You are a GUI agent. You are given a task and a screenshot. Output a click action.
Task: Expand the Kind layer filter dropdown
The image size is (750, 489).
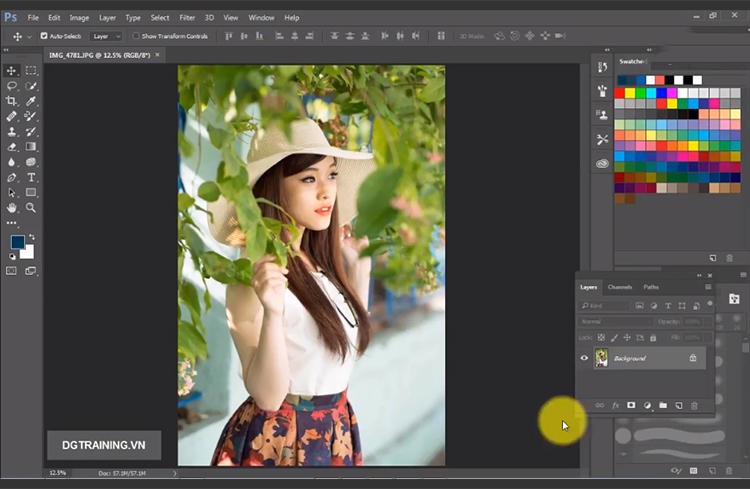[x=607, y=305]
